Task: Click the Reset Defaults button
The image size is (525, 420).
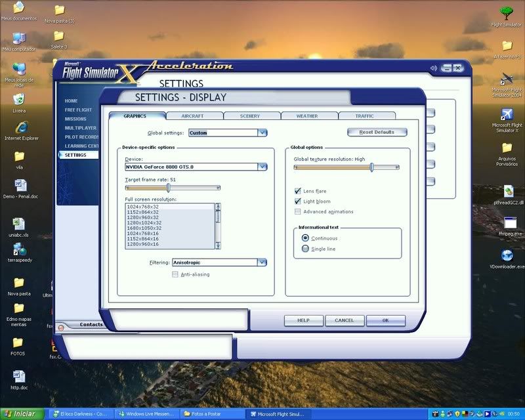Action: 377,133
